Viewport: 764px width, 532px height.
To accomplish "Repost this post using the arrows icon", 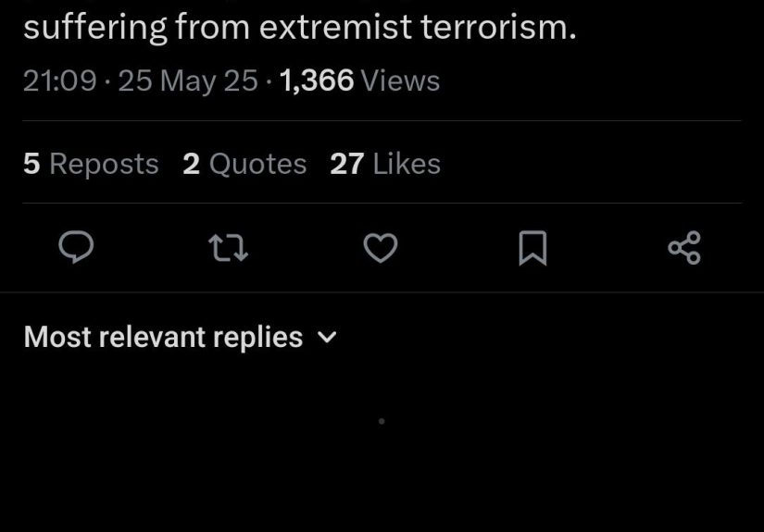I will pyautogui.click(x=228, y=247).
